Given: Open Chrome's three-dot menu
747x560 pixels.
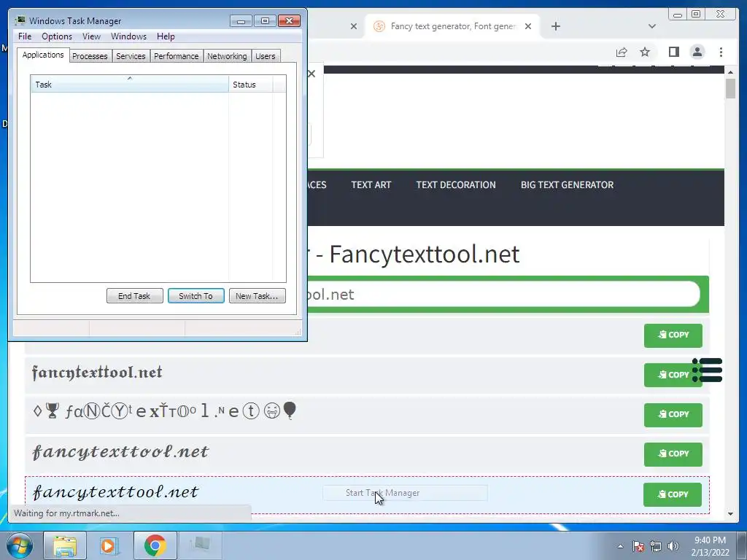Looking at the screenshot, I should pyautogui.click(x=721, y=52).
